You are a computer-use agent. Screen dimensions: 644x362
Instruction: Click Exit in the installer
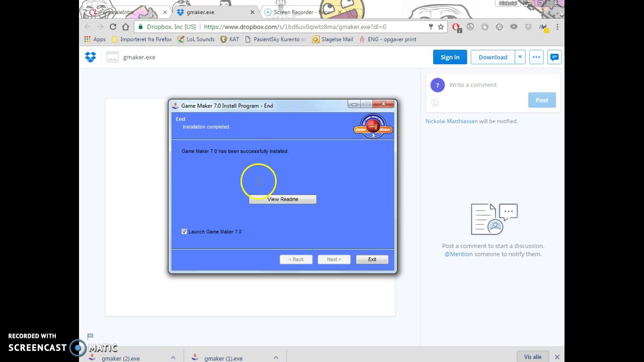coord(372,259)
